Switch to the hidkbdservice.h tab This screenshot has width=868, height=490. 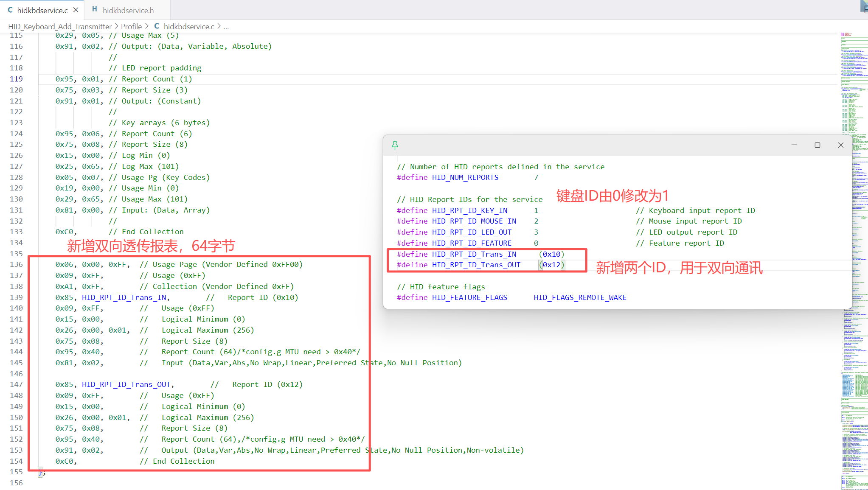(x=128, y=10)
